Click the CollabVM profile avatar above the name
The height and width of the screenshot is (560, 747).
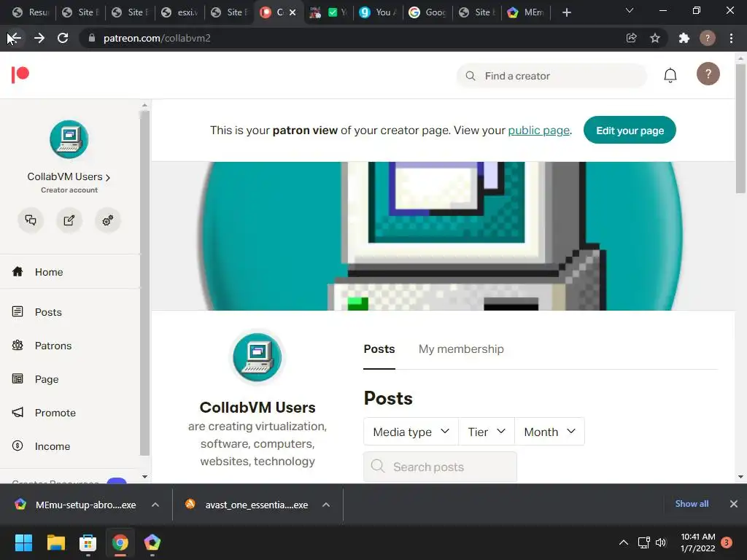point(258,357)
